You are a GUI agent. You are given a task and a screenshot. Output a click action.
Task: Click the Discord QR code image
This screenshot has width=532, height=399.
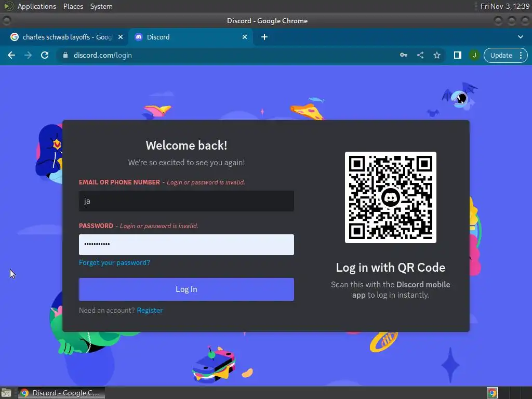(x=391, y=197)
